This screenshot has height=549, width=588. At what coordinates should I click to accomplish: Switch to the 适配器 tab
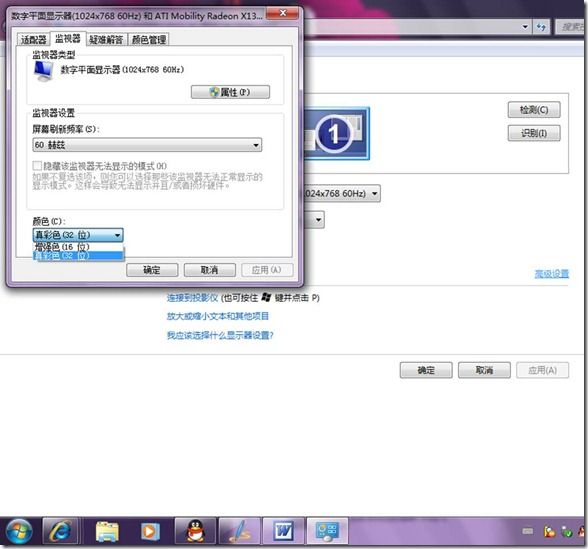pyautogui.click(x=33, y=39)
